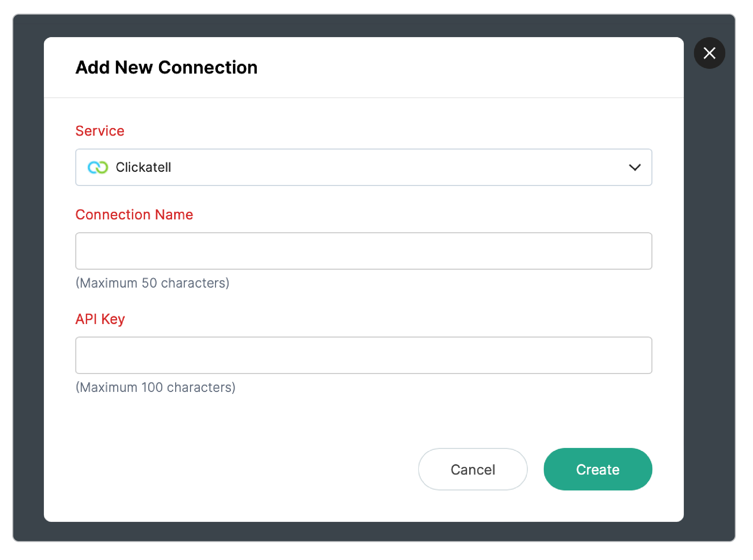Click the divider line below the dialog title
Image resolution: width=753 pixels, height=560 pixels.
click(363, 98)
